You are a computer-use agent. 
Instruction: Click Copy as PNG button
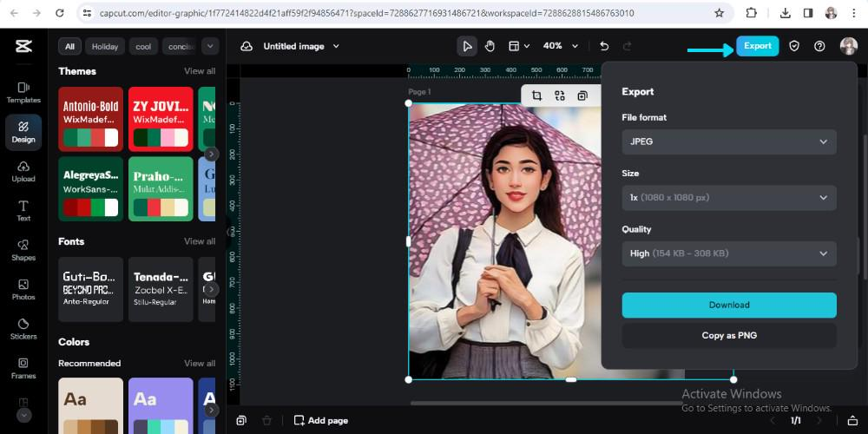pos(729,335)
